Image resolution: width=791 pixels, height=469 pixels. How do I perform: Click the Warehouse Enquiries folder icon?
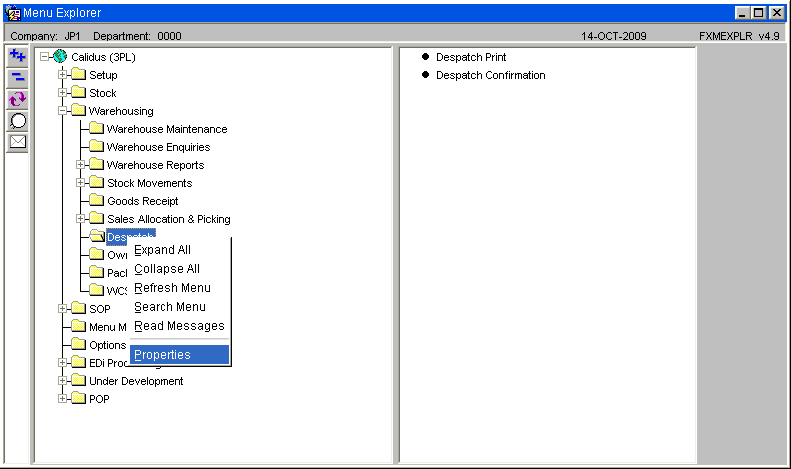click(x=96, y=147)
